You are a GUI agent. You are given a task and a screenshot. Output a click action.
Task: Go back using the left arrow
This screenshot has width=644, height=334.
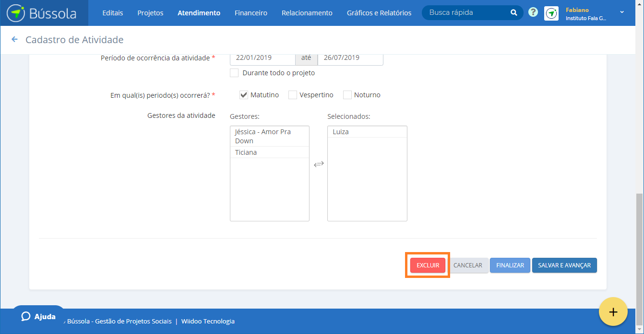(x=14, y=40)
